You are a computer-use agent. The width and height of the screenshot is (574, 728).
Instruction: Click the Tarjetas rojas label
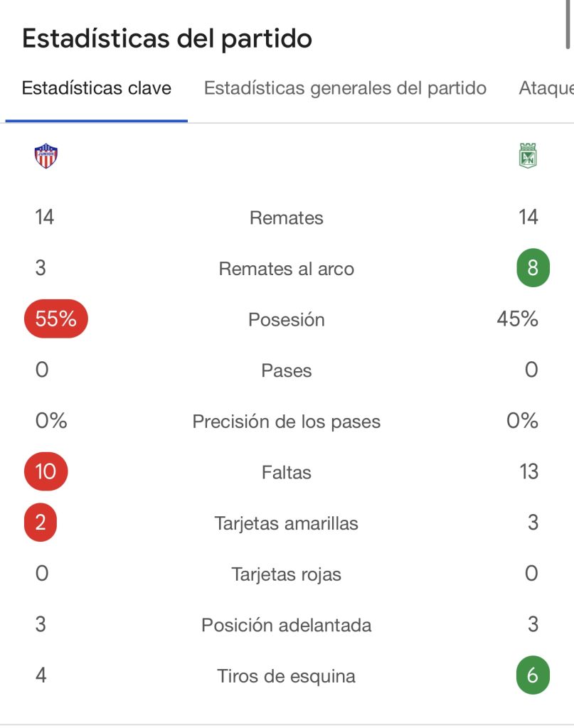pos(287,574)
